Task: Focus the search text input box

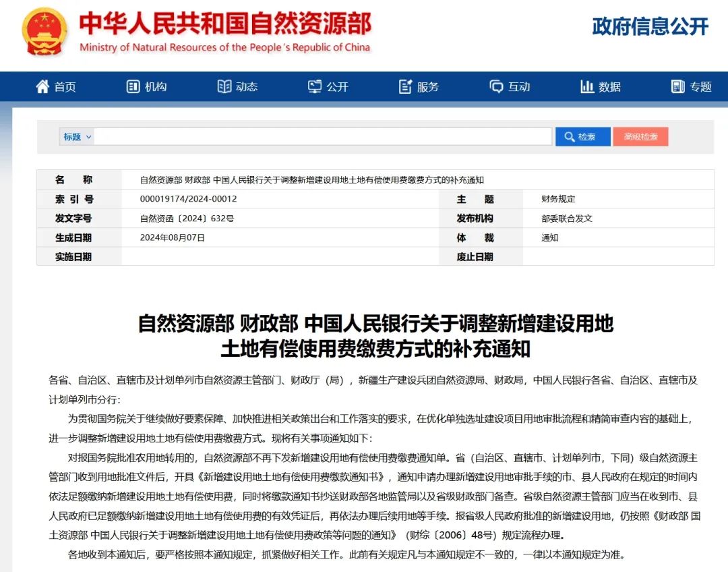Action: (x=322, y=137)
